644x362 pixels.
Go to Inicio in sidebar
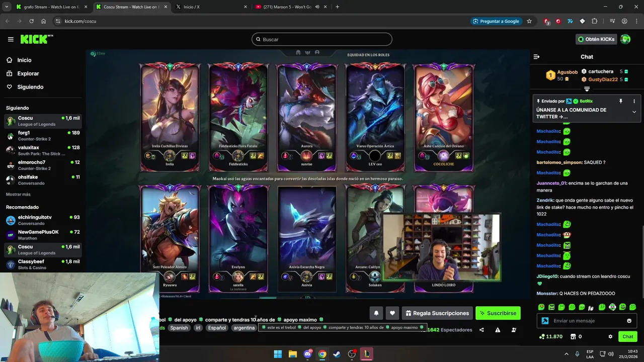(24, 60)
